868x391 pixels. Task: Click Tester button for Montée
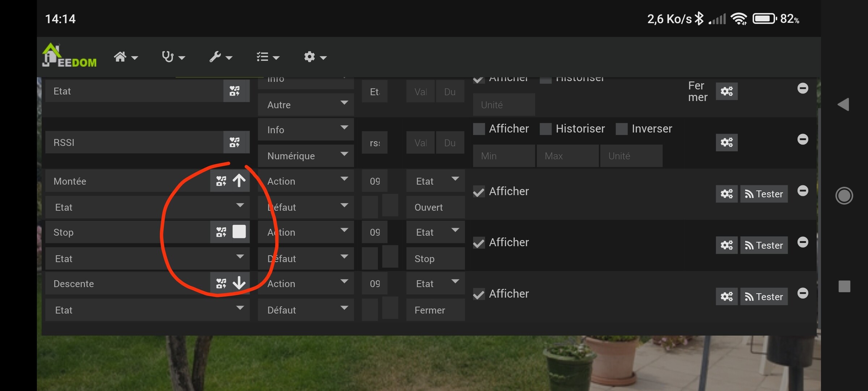764,194
